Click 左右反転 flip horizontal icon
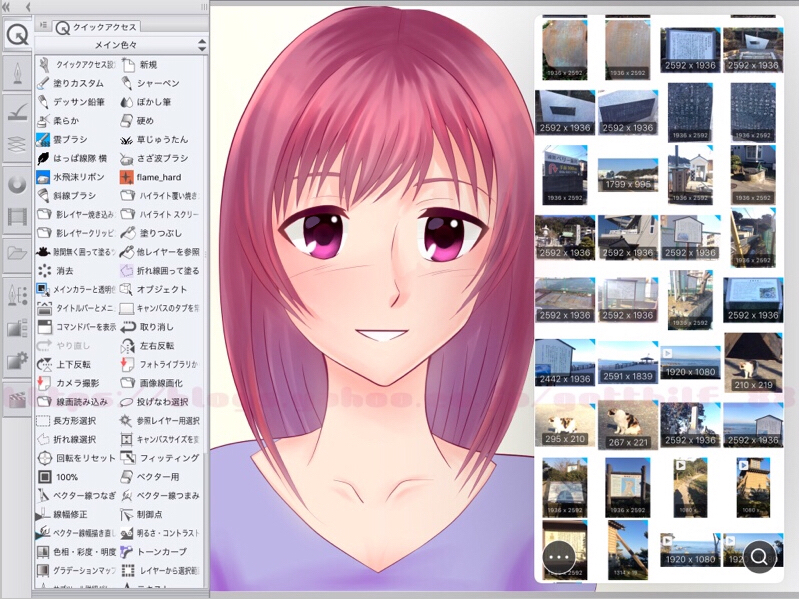Image resolution: width=799 pixels, height=599 pixels. click(x=158, y=345)
